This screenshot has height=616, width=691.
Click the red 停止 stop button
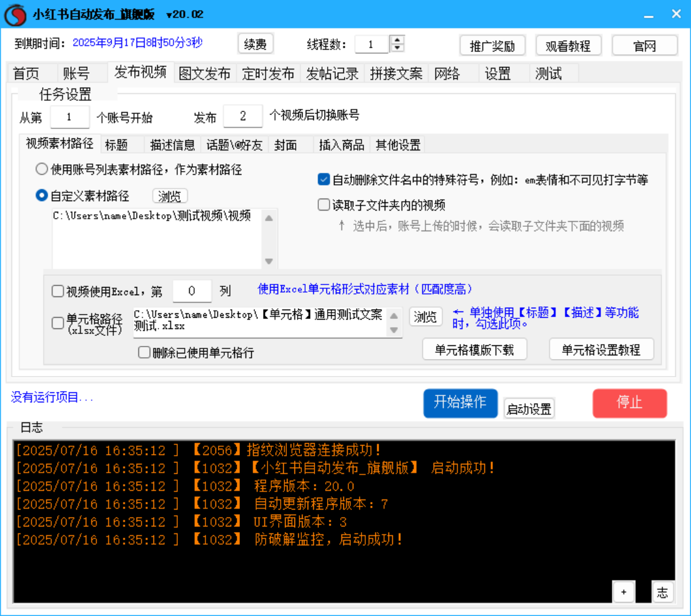point(630,403)
